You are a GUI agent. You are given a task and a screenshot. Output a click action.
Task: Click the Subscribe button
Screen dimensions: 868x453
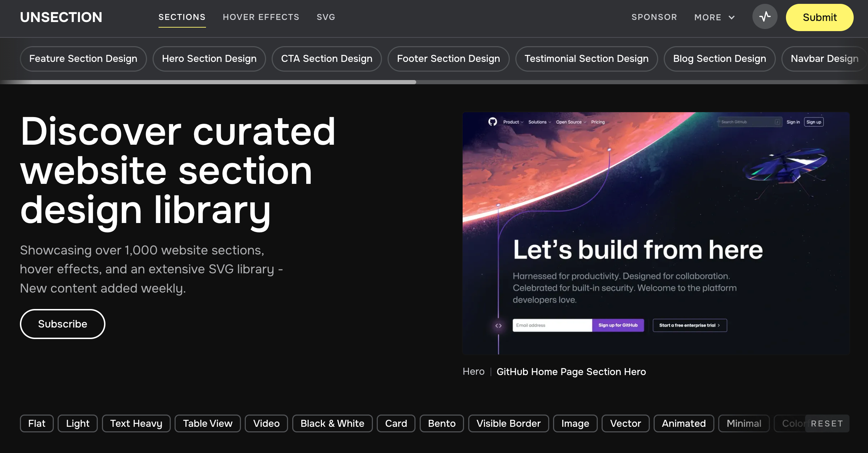(62, 324)
